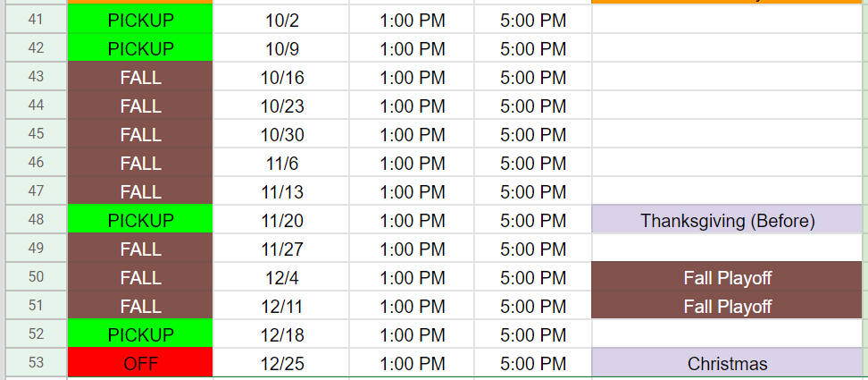Image resolution: width=868 pixels, height=380 pixels.
Task: Click 1:00 PM start time for 10/30
Action: coord(412,135)
